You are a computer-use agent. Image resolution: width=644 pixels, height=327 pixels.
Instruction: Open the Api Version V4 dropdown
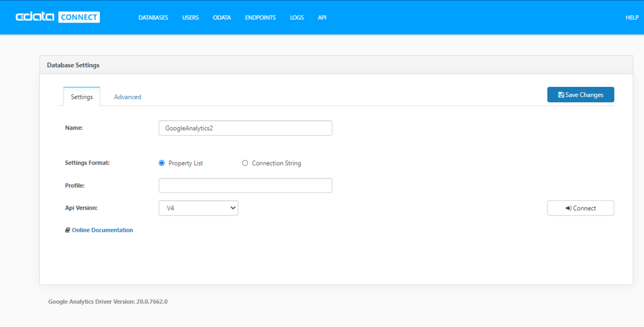[199, 208]
